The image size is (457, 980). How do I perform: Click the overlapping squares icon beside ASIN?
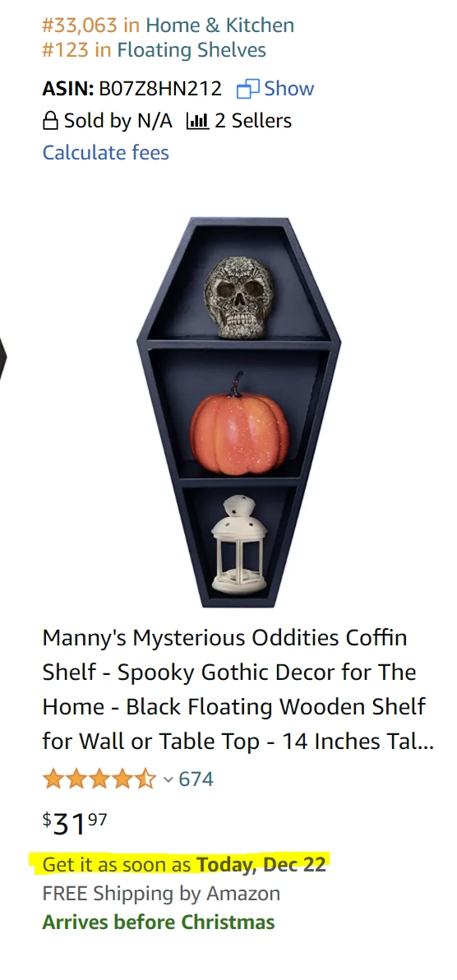coord(247,90)
